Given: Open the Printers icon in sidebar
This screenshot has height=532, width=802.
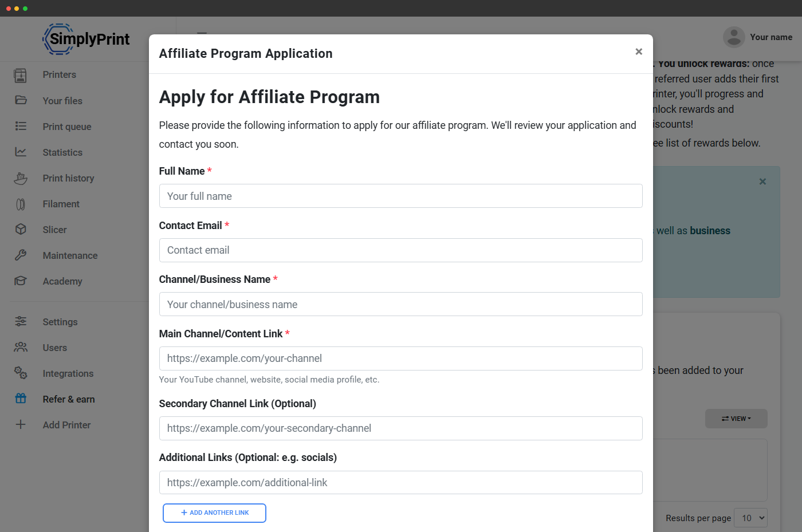Looking at the screenshot, I should [x=21, y=75].
